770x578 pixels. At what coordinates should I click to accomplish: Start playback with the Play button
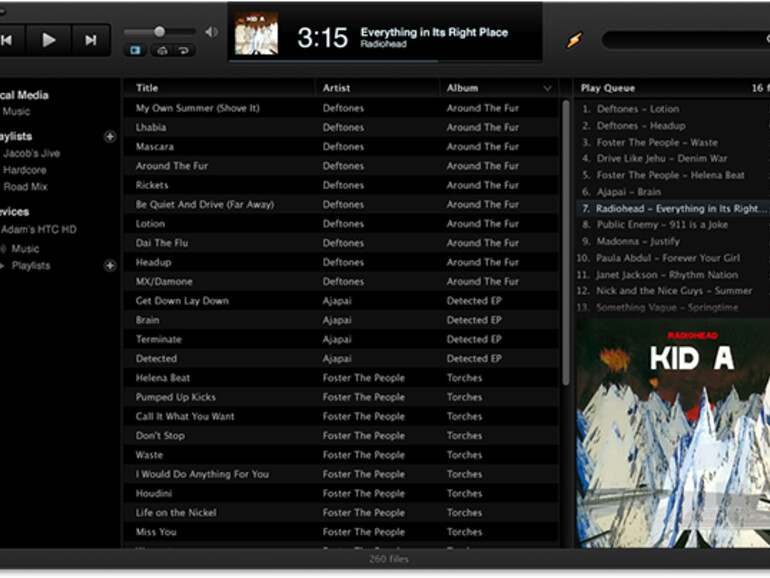coord(48,40)
